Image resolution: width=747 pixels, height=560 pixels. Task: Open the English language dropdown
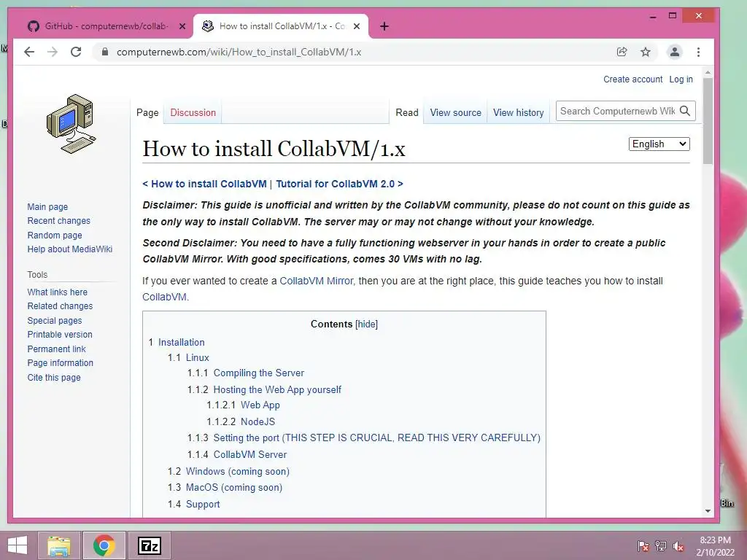click(659, 144)
